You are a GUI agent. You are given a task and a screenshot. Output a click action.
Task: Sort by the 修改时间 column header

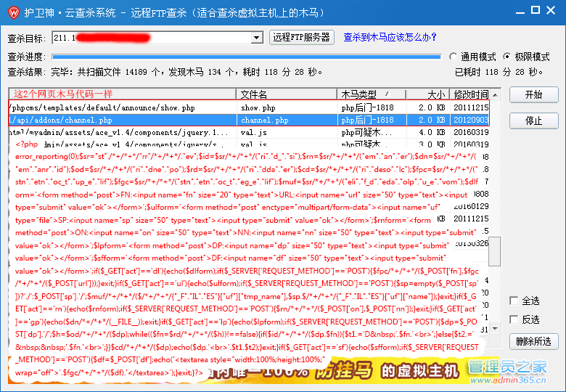tap(469, 94)
